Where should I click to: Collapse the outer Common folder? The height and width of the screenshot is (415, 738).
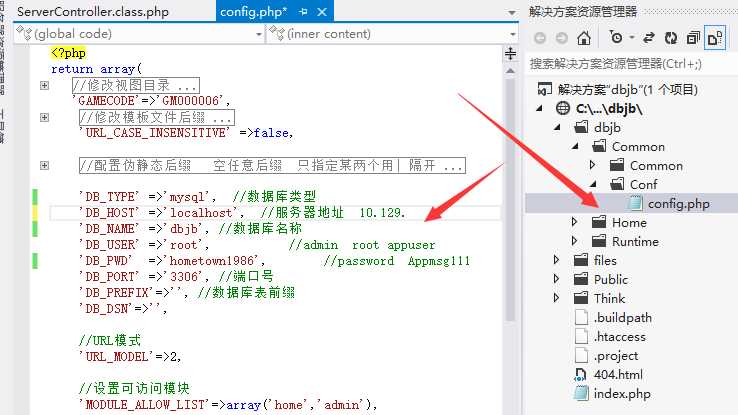click(x=576, y=147)
